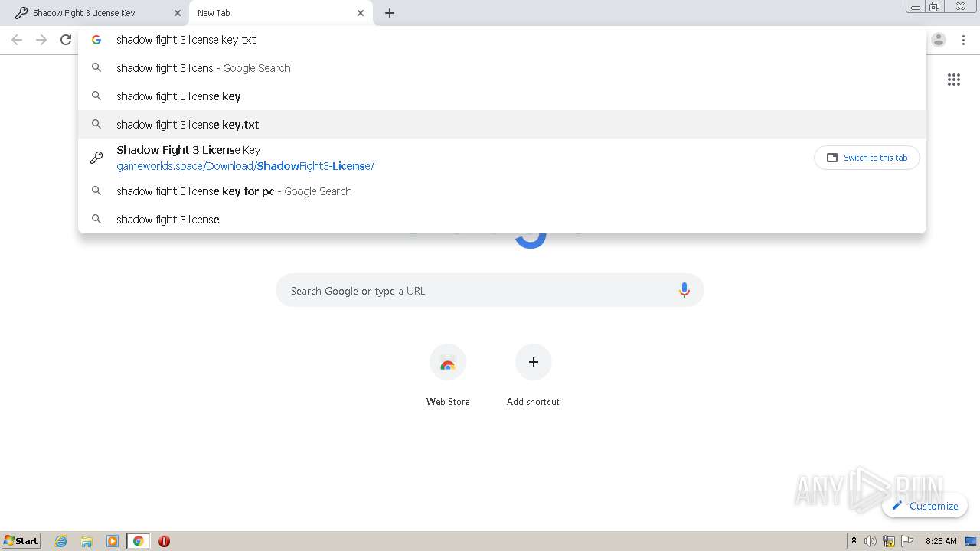Screen dimensions: 980x551
Task: Launch Internet Explorer from taskbar
Action: click(61, 541)
